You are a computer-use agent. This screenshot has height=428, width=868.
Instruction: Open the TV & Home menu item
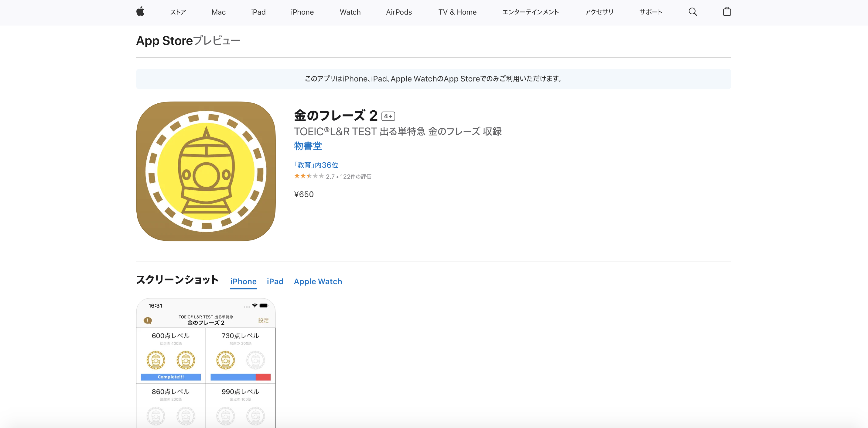point(457,12)
